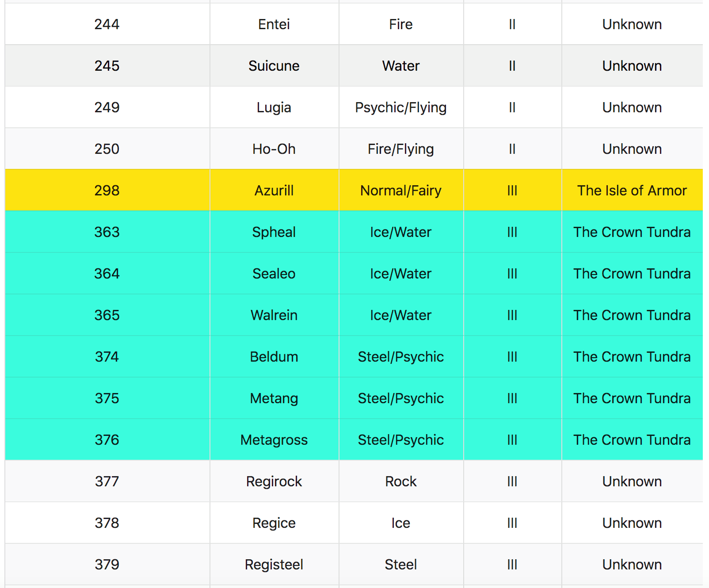Click the Normal/Fairy type cell

point(401,190)
